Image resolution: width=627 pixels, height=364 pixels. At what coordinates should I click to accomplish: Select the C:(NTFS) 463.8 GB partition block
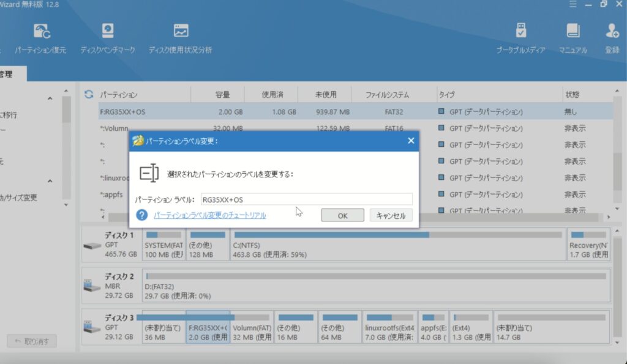coord(398,245)
